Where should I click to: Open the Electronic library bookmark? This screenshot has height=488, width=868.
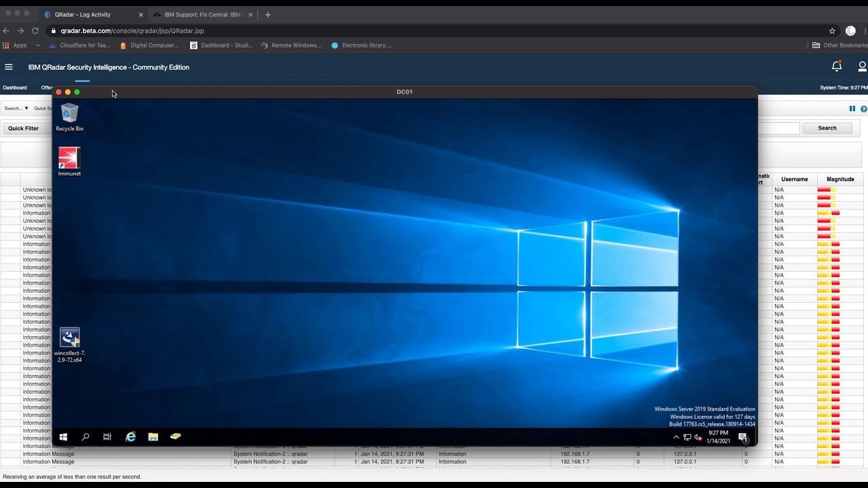[361, 45]
